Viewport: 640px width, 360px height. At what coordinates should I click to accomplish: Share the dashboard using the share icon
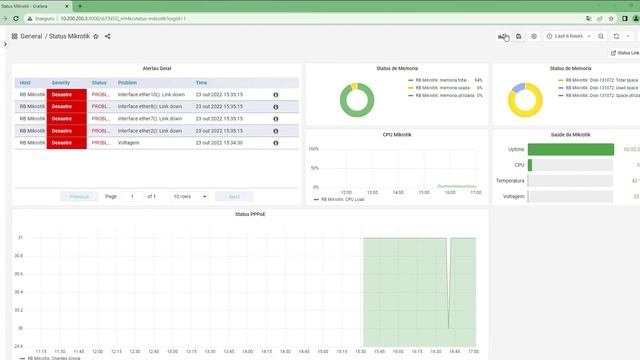coord(108,36)
